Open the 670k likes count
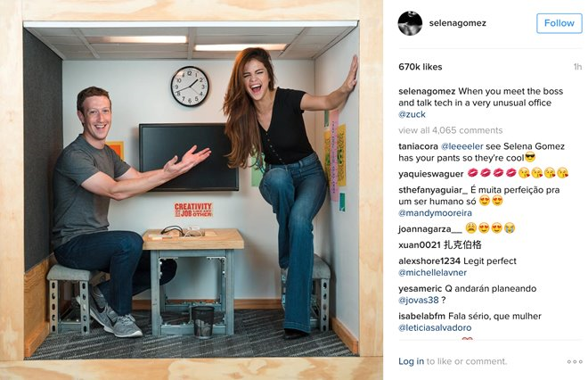 (x=421, y=67)
